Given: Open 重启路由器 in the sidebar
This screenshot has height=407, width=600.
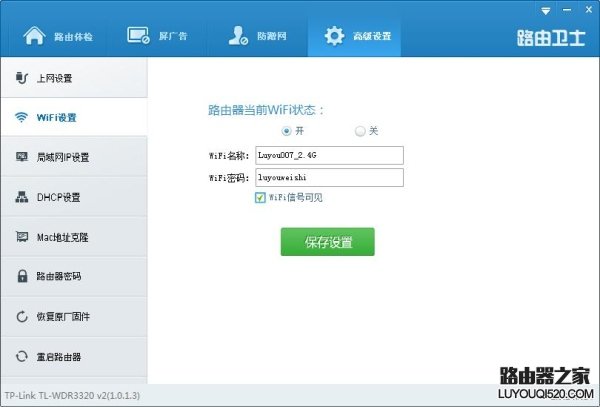Looking at the screenshot, I should pyautogui.click(x=74, y=357).
